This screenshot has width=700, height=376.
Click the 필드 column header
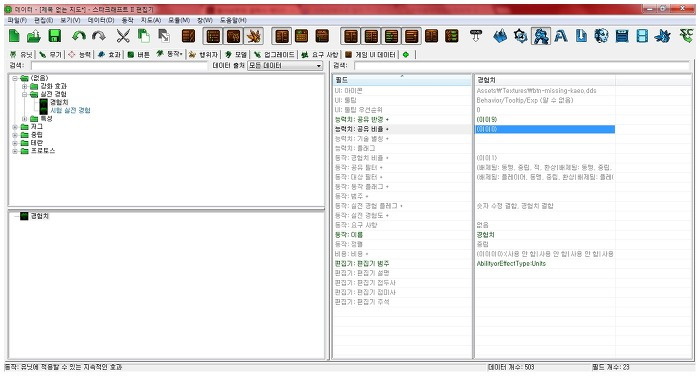402,80
